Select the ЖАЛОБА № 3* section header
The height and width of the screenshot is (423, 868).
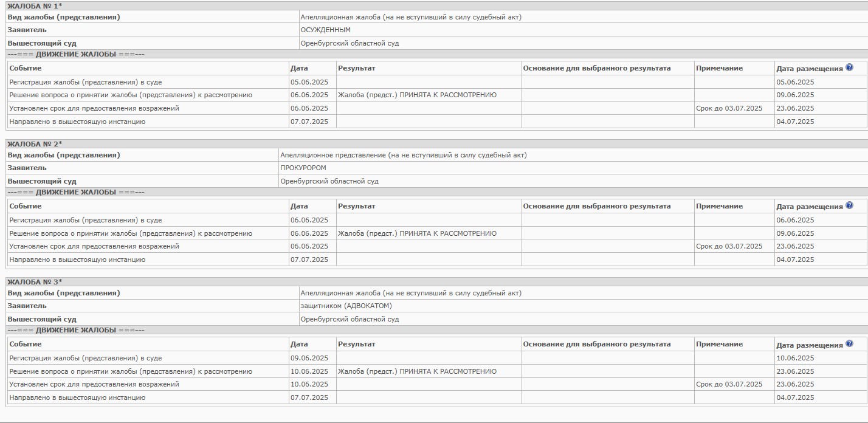tap(35, 281)
